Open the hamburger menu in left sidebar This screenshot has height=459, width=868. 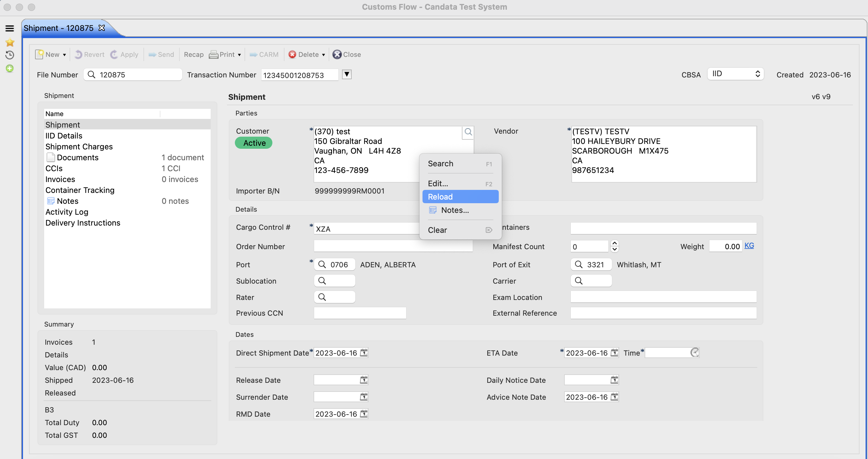coord(9,28)
